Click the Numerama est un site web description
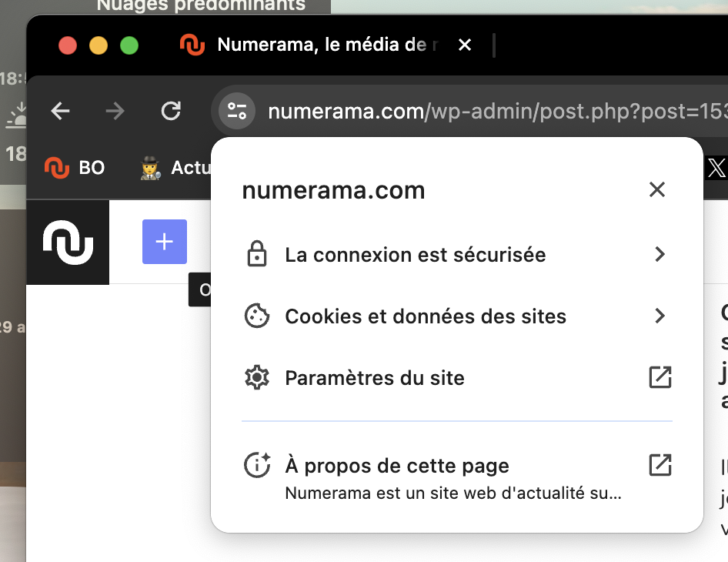728x562 pixels. click(x=453, y=493)
